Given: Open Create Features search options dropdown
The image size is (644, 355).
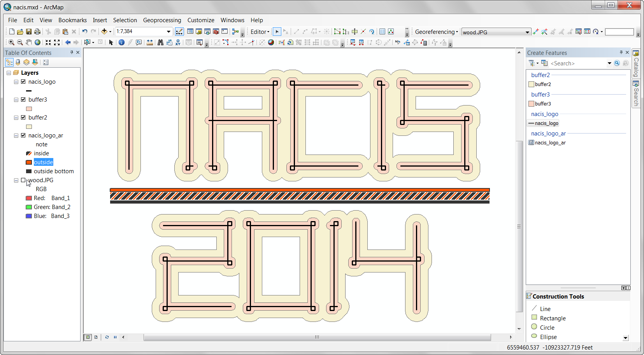Looking at the screenshot, I should pyautogui.click(x=609, y=63).
